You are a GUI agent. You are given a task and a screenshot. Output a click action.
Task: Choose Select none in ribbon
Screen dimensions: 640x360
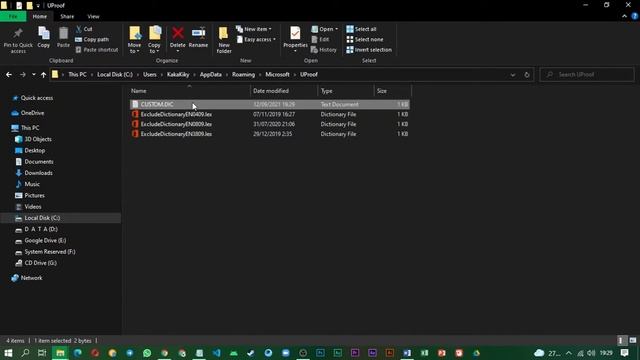pyautogui.click(x=365, y=40)
